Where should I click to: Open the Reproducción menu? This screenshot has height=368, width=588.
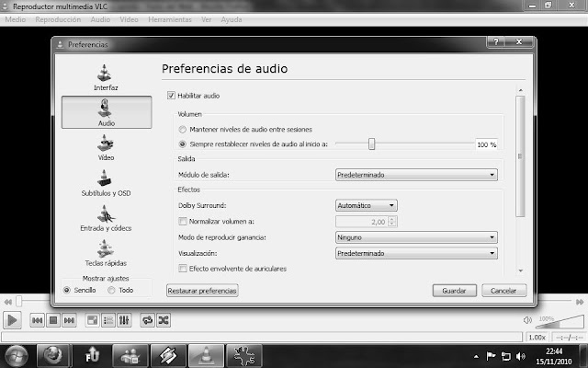click(x=58, y=19)
